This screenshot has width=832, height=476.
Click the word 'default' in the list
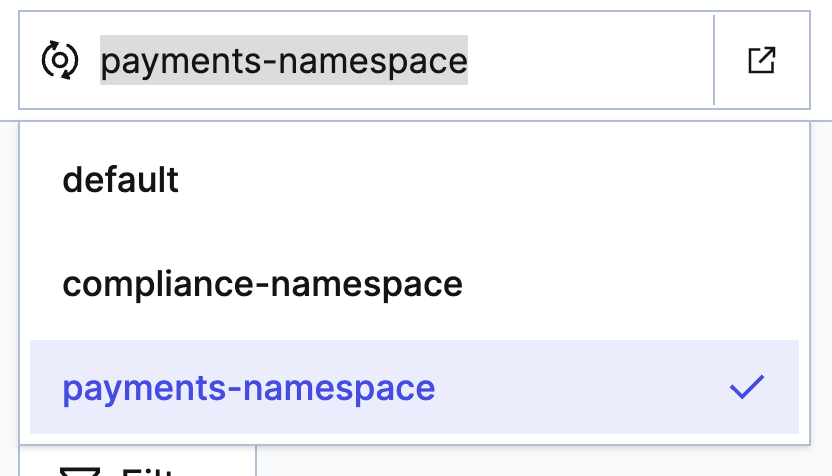121,180
